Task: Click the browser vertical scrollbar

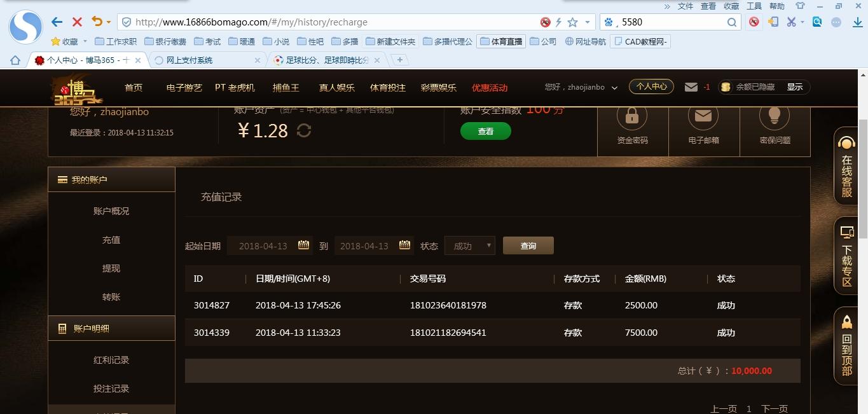Action: 863,178
